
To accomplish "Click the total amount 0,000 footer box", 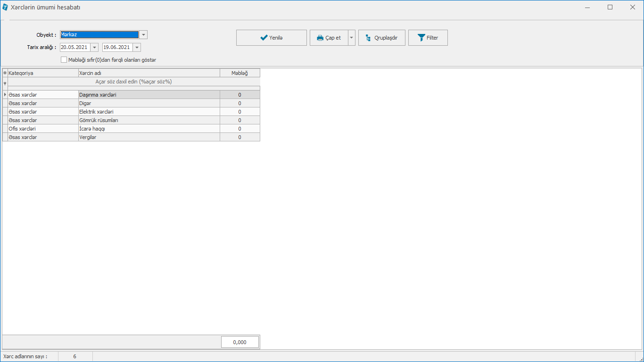I will 239,342.
